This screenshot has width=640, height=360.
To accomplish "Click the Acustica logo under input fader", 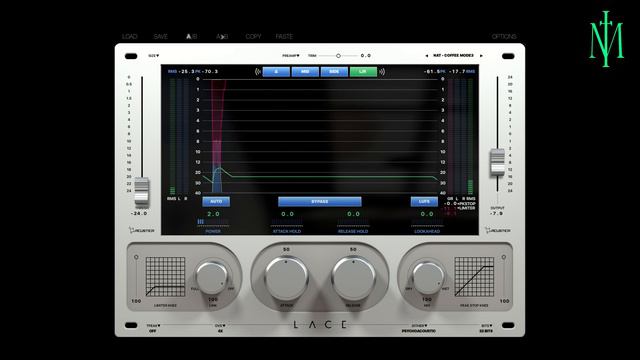I will click(142, 230).
